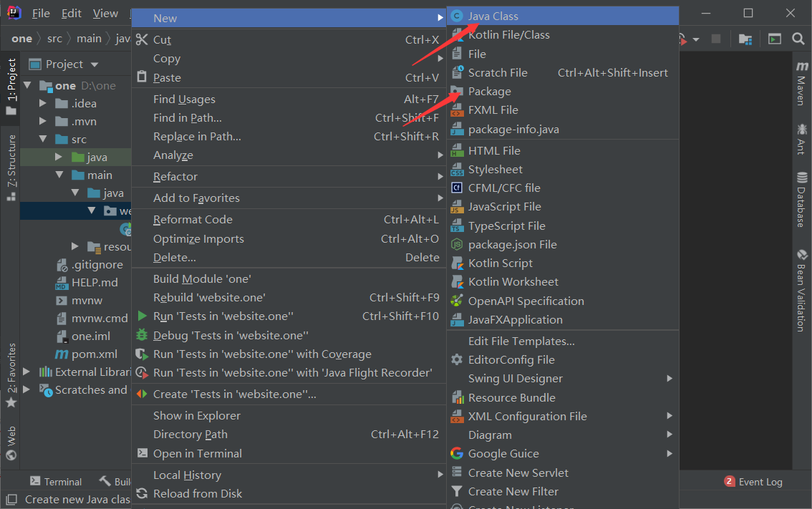This screenshot has width=812, height=509.
Task: Click the Package entry in New submenu
Action: [x=562, y=91]
